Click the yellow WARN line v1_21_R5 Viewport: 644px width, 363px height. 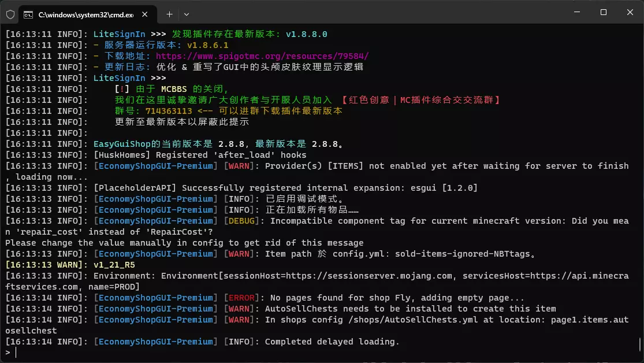click(x=70, y=265)
